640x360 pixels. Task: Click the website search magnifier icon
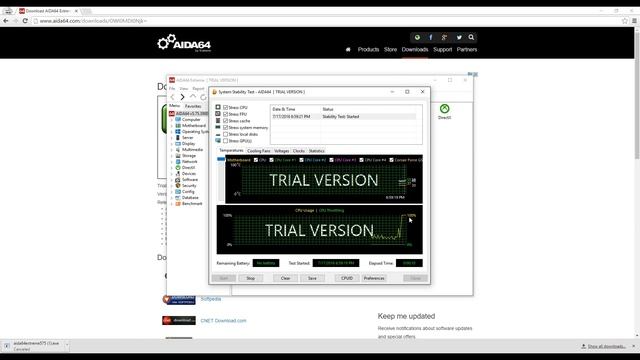tap(471, 37)
